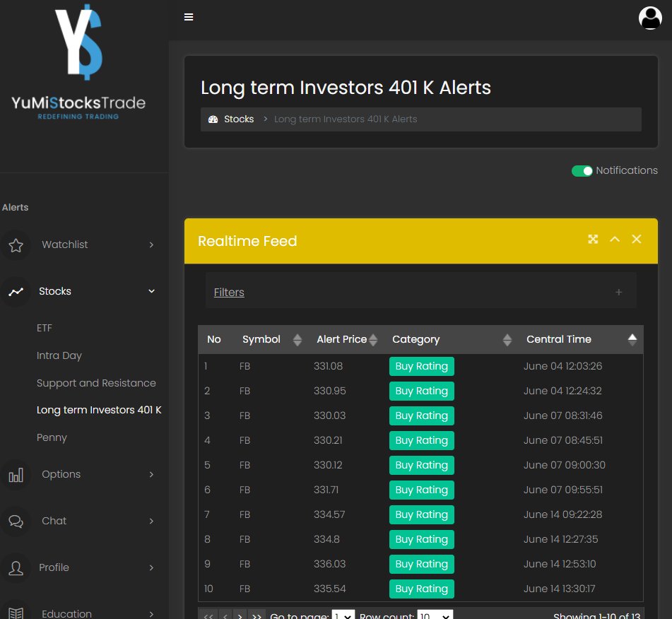
Task: Select timestamp June 04 12:24:32
Action: [562, 391]
